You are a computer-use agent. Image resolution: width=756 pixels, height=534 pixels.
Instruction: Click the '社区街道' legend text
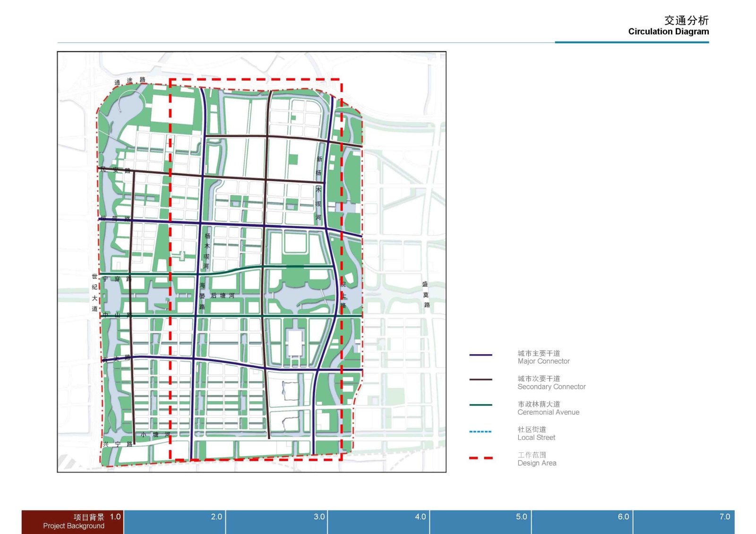pyautogui.click(x=532, y=429)
